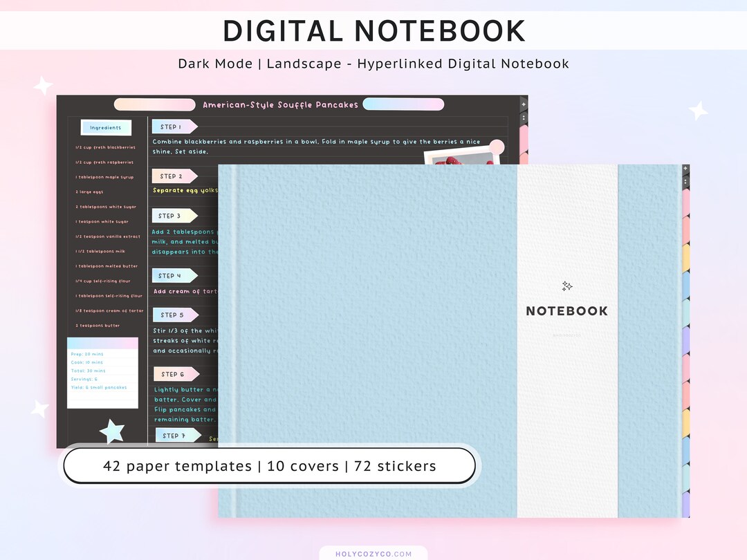The height and width of the screenshot is (560, 747).
Task: Select the gradient pill tab left of the recipe title
Action: tap(154, 104)
